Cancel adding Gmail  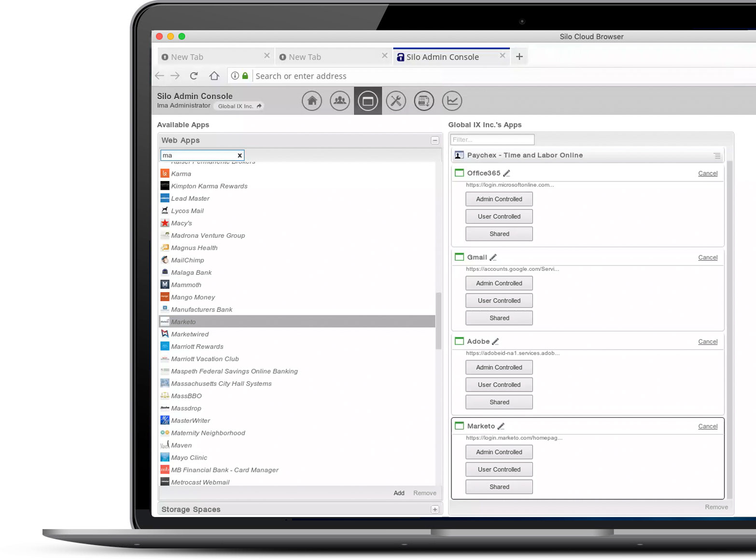coord(708,257)
